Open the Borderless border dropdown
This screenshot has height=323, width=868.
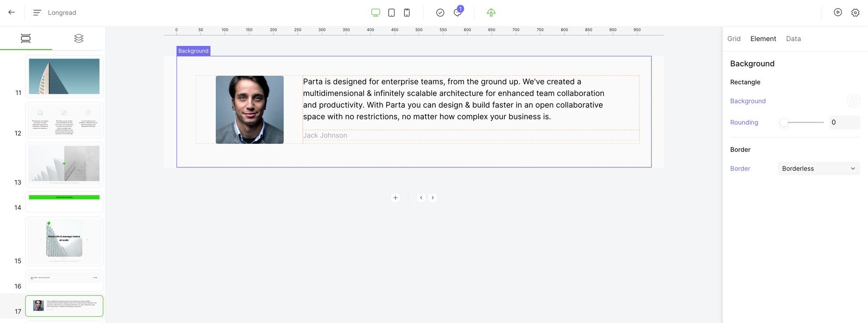[x=819, y=169]
